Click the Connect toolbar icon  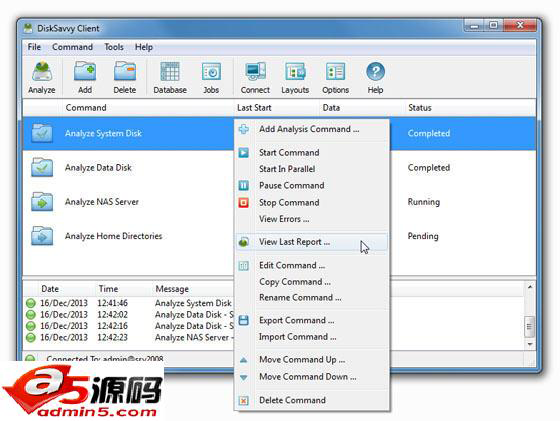tap(255, 71)
